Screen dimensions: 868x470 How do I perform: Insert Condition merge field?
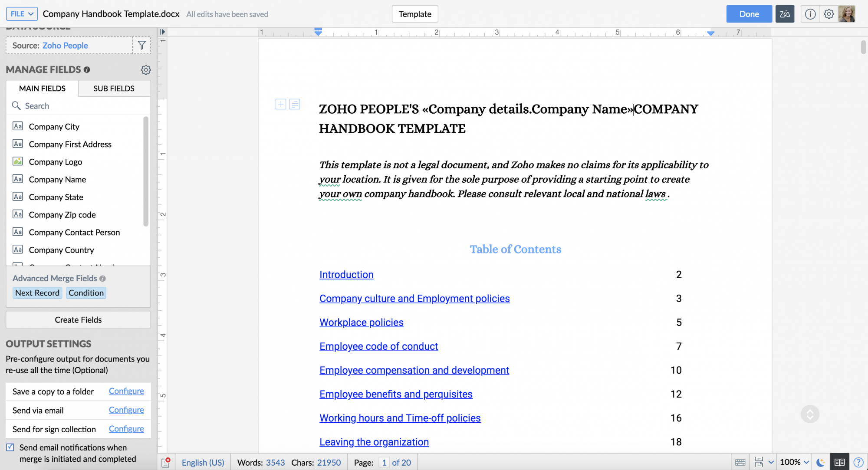click(x=86, y=293)
